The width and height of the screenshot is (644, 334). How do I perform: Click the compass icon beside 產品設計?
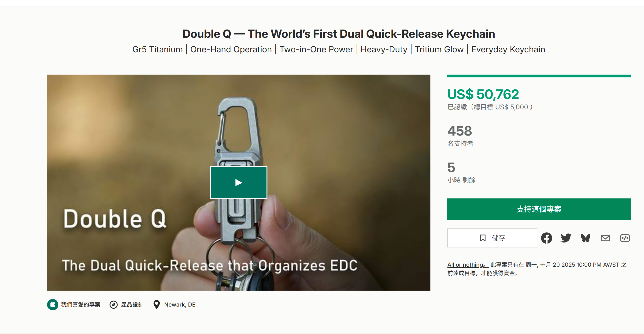coord(114,304)
